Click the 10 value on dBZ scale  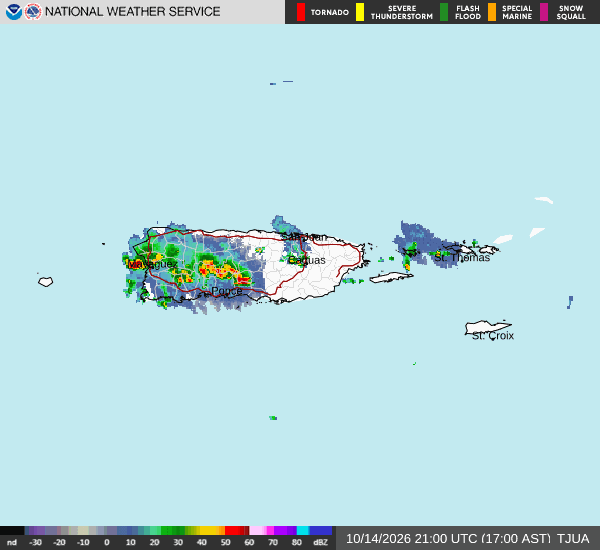click(130, 542)
